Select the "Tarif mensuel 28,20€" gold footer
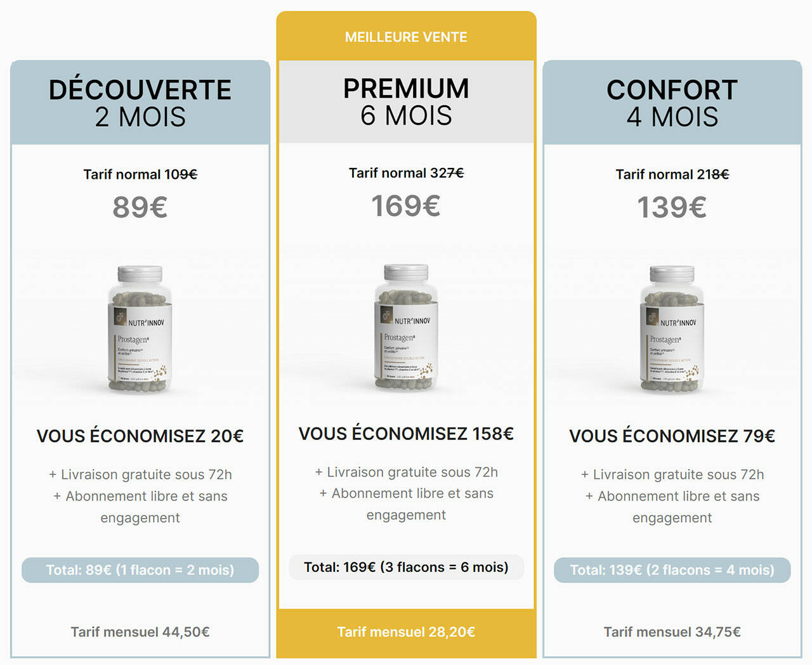Image resolution: width=812 pixels, height=665 pixels. pyautogui.click(x=406, y=632)
